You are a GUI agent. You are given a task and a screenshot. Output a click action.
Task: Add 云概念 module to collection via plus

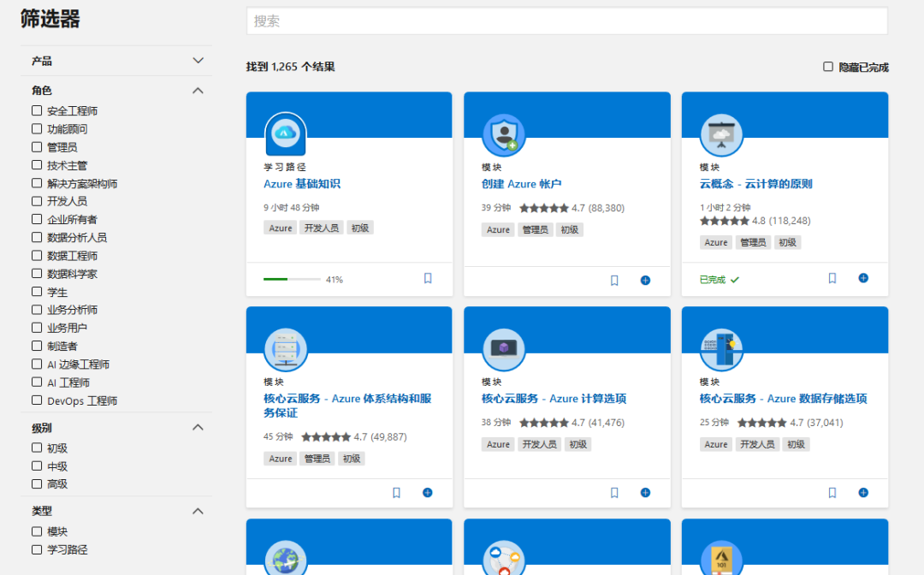tap(863, 278)
